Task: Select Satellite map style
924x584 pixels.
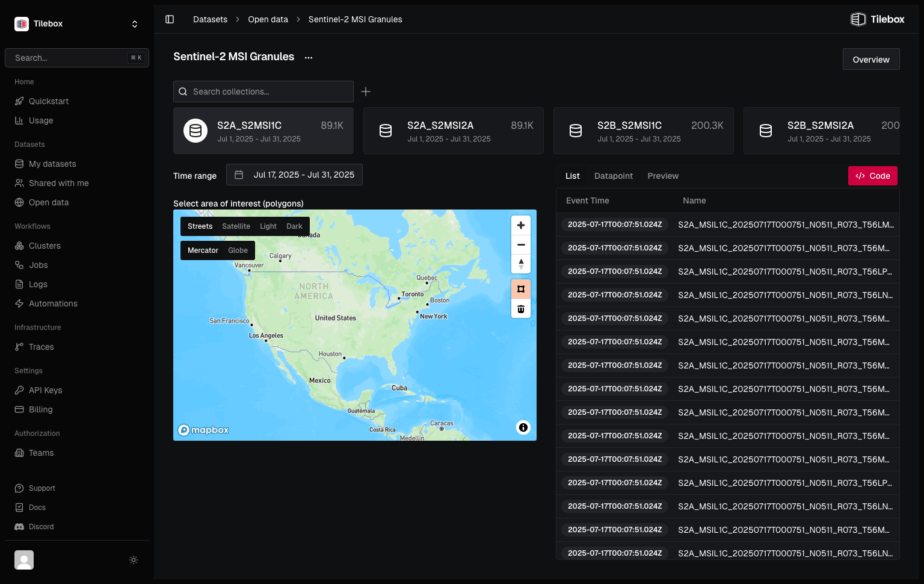Action: coord(236,226)
